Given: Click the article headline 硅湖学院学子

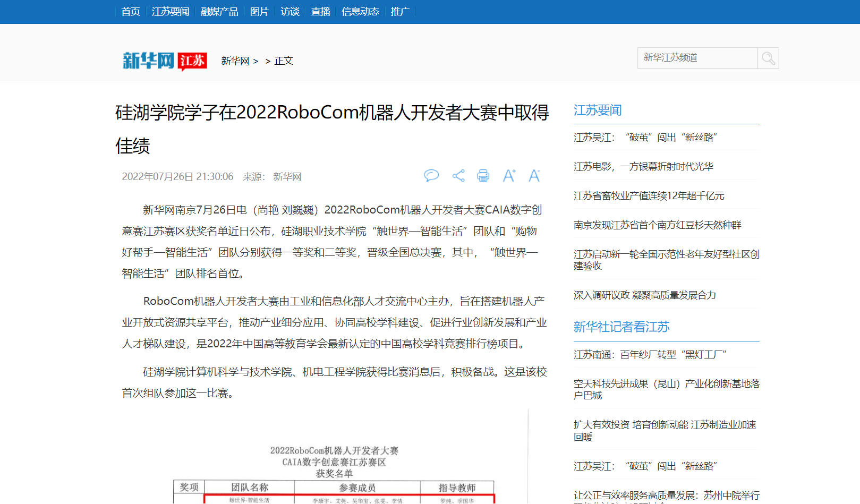Looking at the screenshot, I should pos(332,129).
